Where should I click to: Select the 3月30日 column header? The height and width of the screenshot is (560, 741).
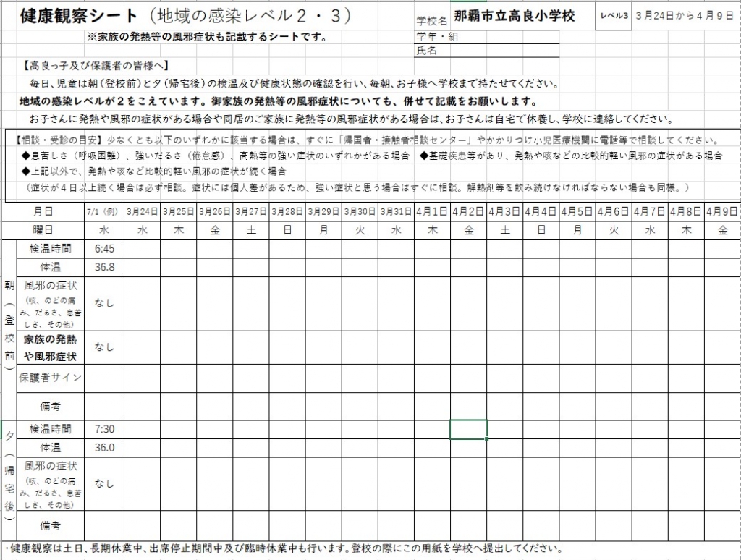tap(360, 212)
